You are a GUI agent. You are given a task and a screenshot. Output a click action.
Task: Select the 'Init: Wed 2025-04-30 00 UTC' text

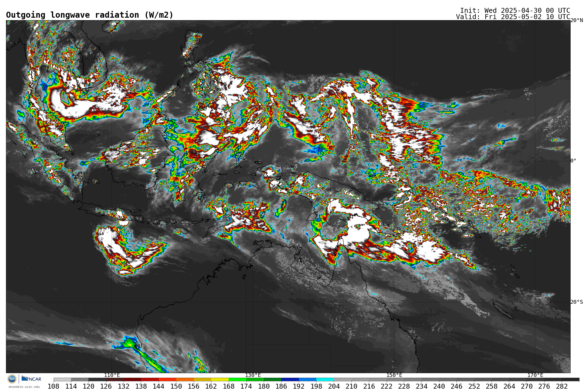[515, 11]
